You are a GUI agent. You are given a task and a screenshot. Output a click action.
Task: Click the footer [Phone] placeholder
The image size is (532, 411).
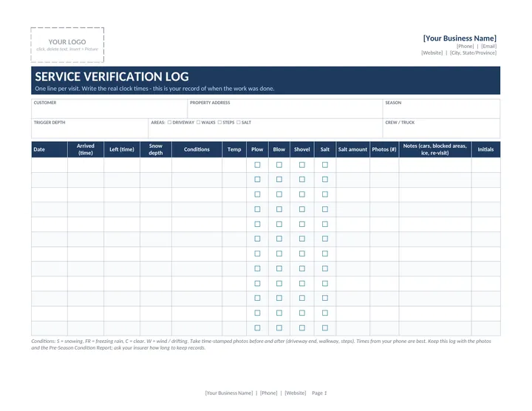point(269,393)
